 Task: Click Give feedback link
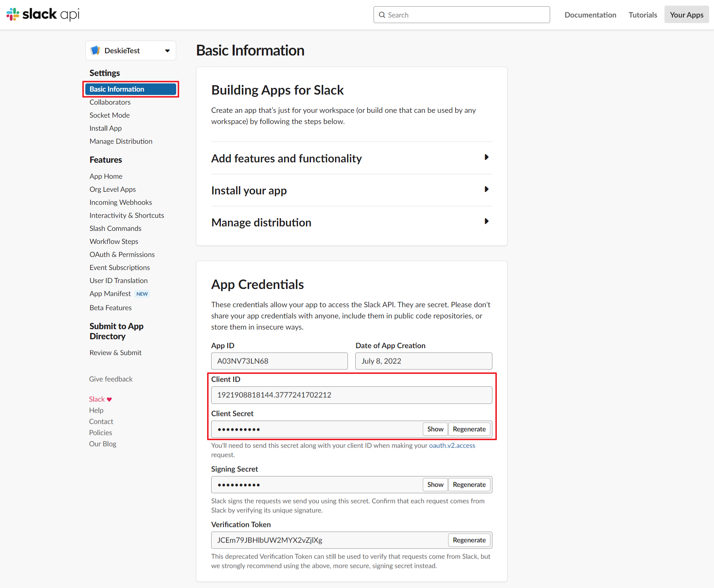[111, 379]
